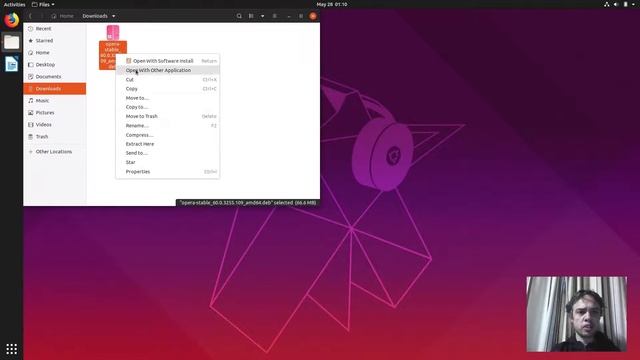Open LibreOffice Writer from the dock
640x360 pixels.
click(x=11, y=64)
